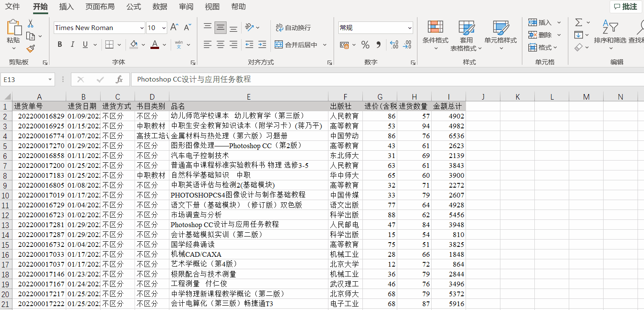Click the format painter brush icon
The width and height of the screenshot is (644, 310).
[x=31, y=49]
